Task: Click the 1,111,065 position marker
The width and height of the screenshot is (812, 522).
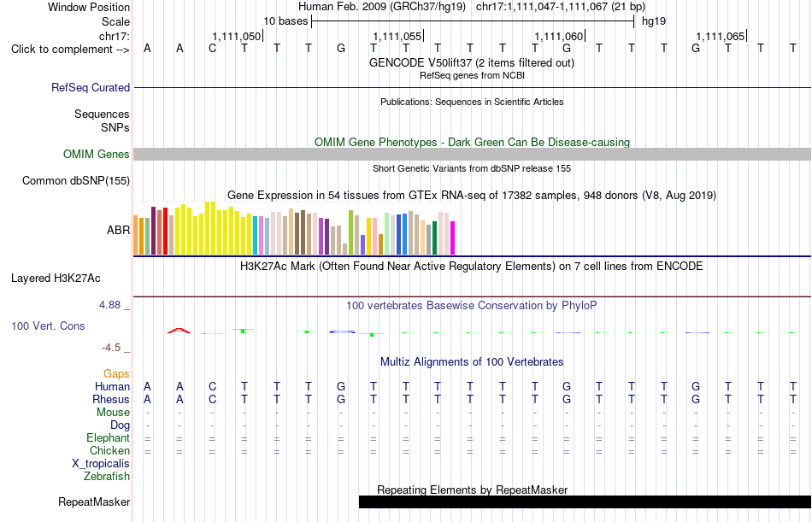Action: coord(721,36)
